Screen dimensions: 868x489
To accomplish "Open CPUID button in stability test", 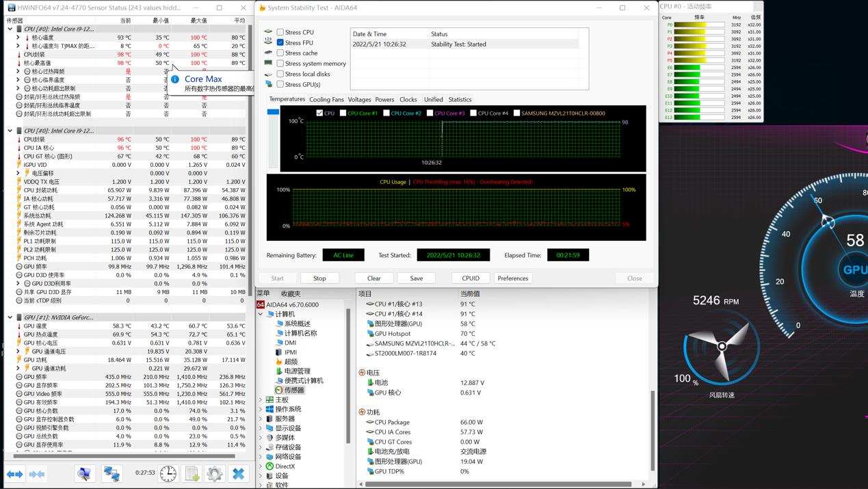I will click(471, 278).
